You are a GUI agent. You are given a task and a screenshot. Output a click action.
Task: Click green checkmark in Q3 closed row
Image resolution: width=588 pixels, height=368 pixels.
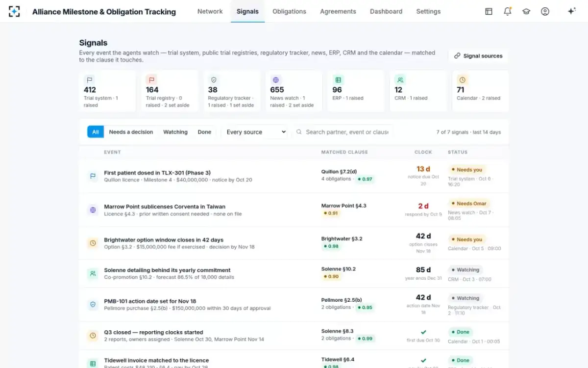tap(423, 332)
